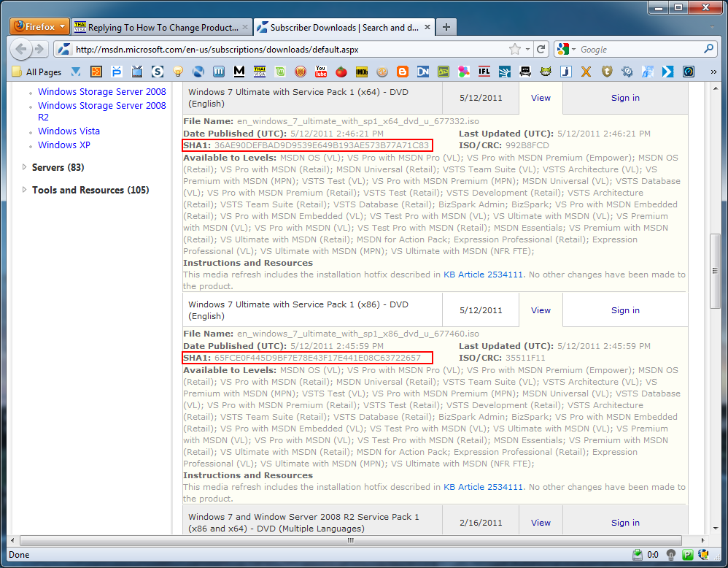Open the skull and crossbones bookmark icon
728x568 pixels.
coord(525,72)
